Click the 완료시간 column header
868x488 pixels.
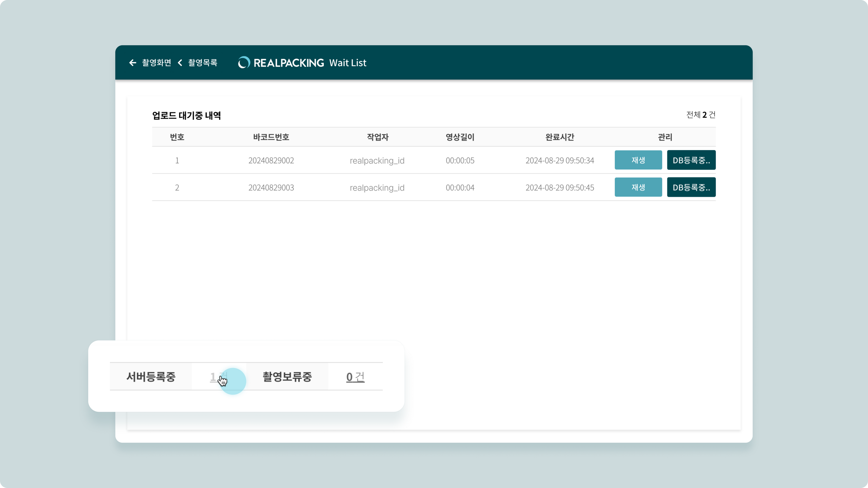click(x=559, y=137)
